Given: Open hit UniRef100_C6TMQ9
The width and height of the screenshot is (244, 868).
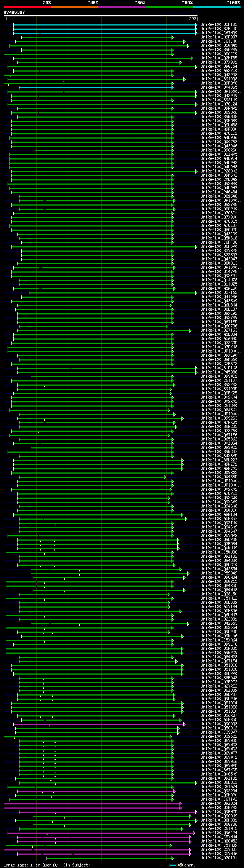Looking at the screenshot, I should pyautogui.click(x=219, y=33).
